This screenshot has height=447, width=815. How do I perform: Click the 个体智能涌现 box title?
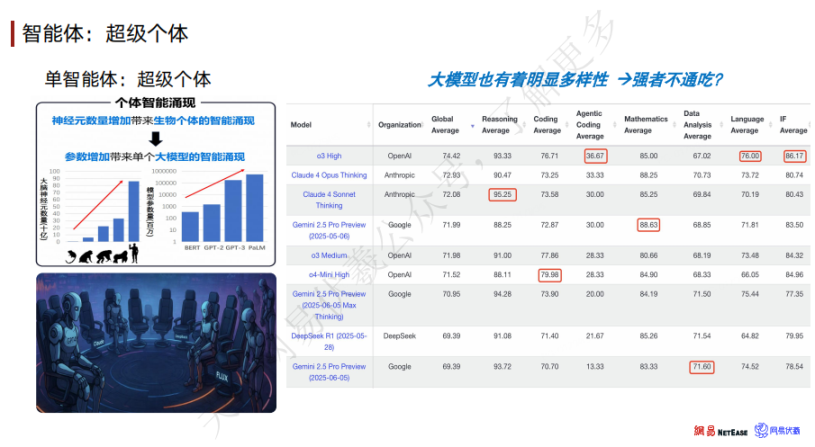click(155, 102)
